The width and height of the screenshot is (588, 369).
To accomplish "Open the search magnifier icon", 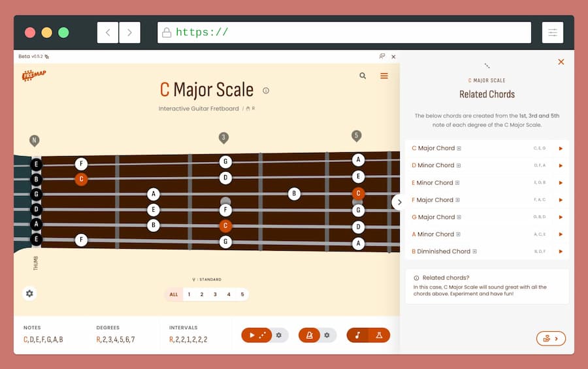I will coord(363,76).
